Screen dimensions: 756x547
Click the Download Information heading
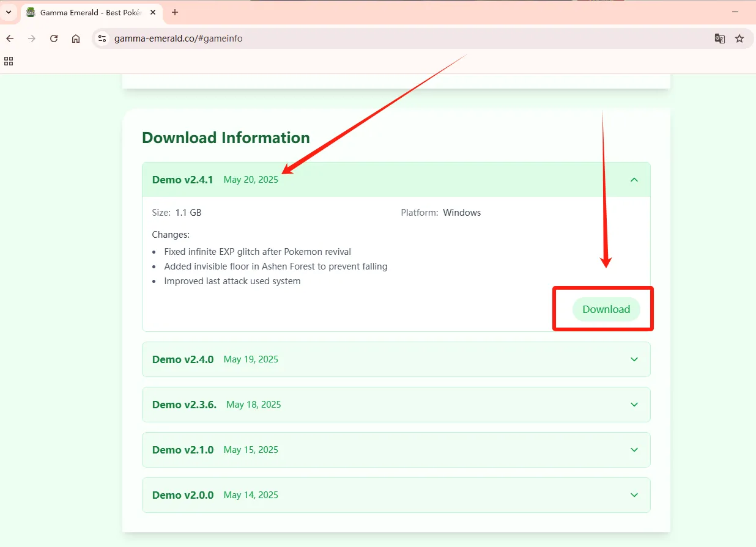226,138
